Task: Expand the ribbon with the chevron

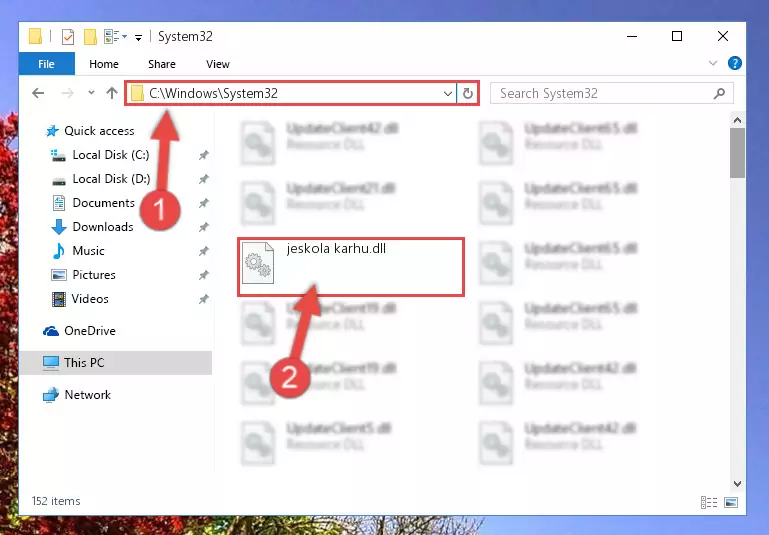Action: (713, 63)
